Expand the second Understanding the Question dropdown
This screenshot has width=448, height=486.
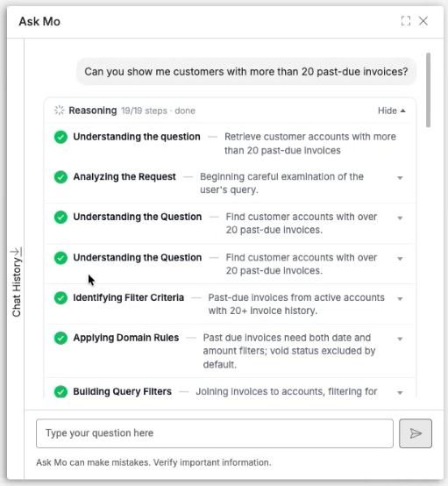pos(400,259)
